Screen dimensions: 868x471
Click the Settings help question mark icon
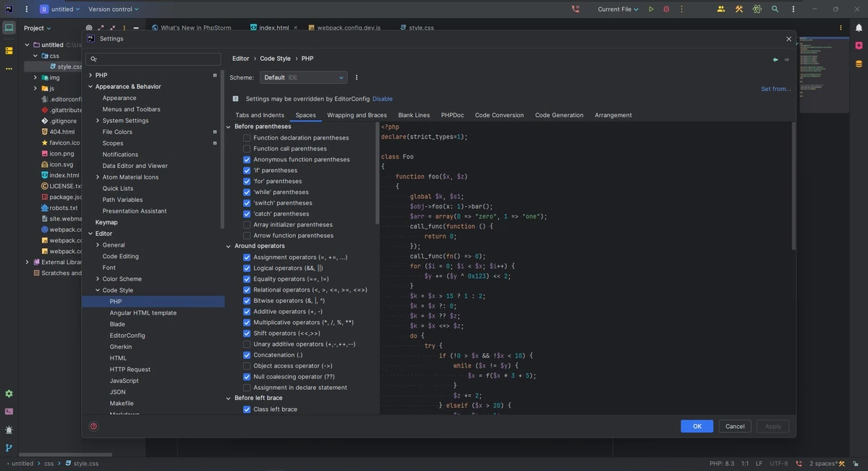tap(93, 426)
